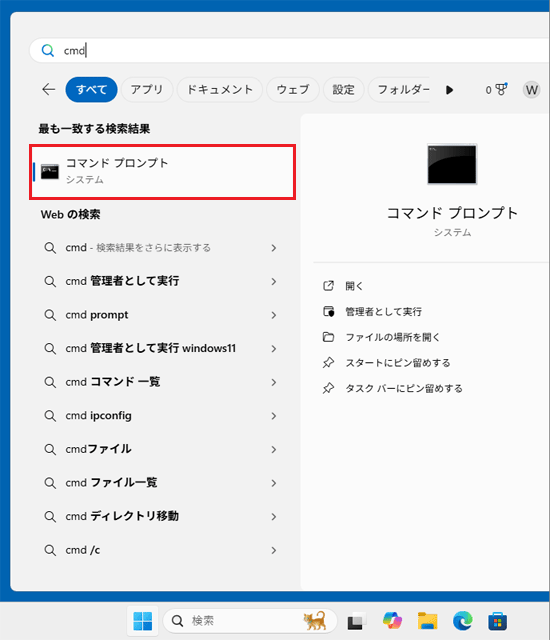Click the large Command Prompt preview icon
This screenshot has height=640, width=550.
pyautogui.click(x=452, y=164)
